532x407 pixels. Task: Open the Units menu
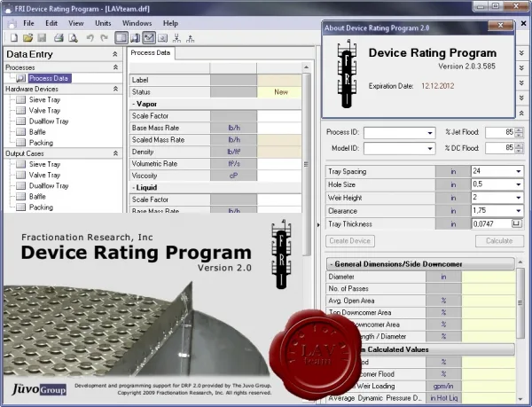(x=103, y=23)
